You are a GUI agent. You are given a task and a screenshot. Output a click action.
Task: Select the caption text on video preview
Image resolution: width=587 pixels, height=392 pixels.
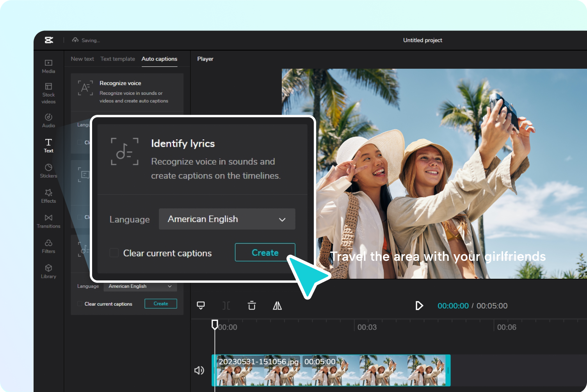438,257
